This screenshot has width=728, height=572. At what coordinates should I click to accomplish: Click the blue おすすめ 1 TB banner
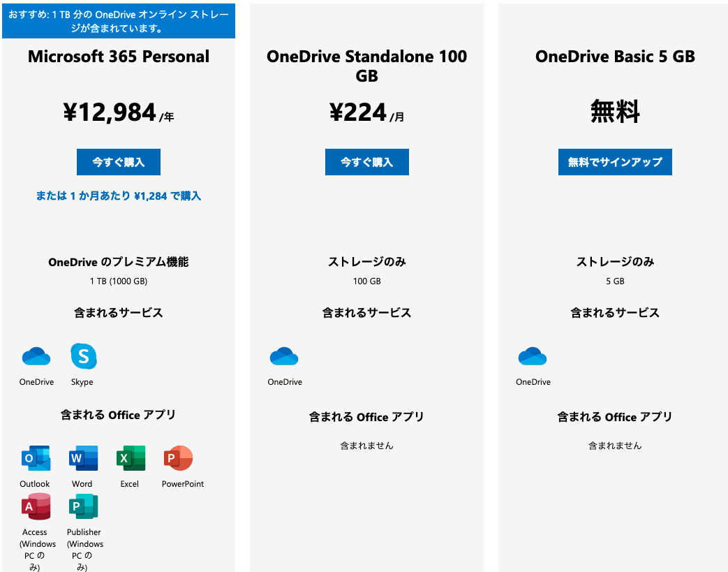119,21
